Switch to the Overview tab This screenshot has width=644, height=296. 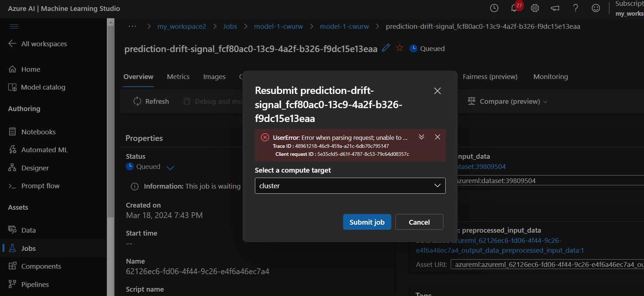138,77
